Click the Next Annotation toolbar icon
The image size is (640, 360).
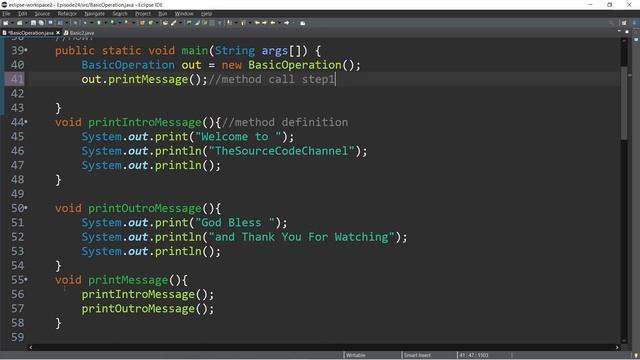pyautogui.click(x=229, y=23)
